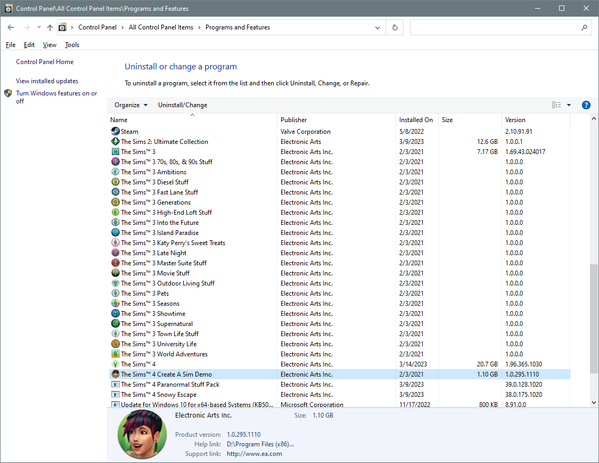Click The Sims 3 Movie Stuff icon
Screen dimensions: 599x463
pyautogui.click(x=115, y=273)
